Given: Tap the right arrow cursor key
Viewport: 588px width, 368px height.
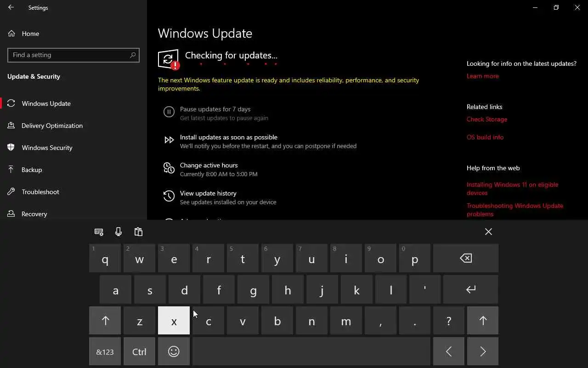Looking at the screenshot, I should point(483,351).
